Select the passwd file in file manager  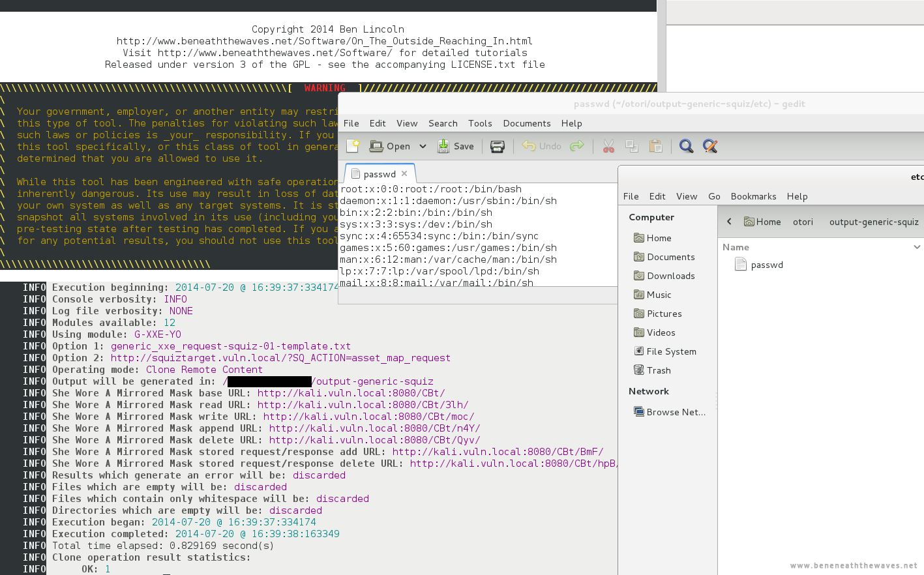tap(759, 265)
